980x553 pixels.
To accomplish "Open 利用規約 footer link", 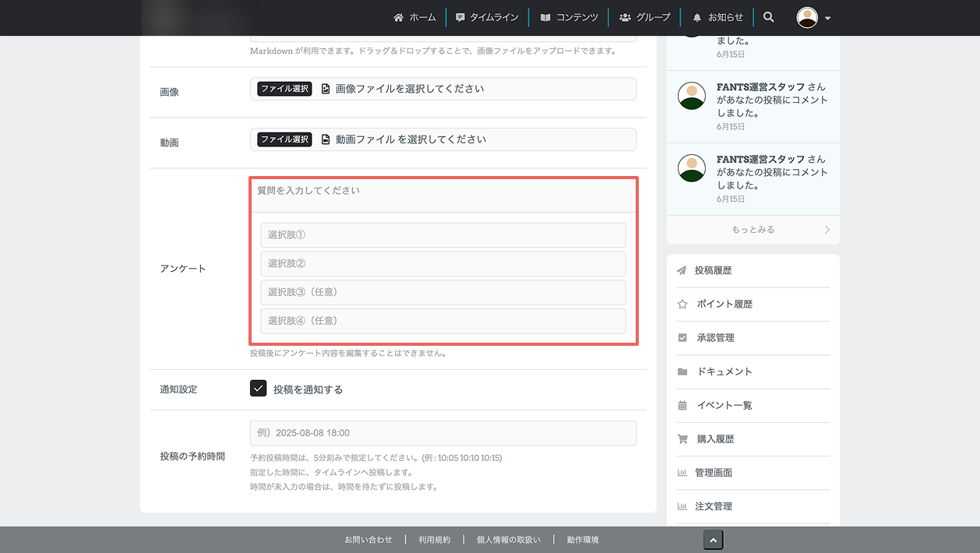I will [434, 540].
